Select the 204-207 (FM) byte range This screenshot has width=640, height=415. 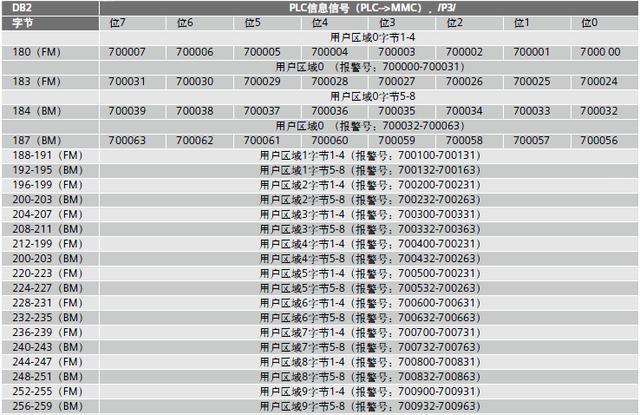[x=48, y=214]
